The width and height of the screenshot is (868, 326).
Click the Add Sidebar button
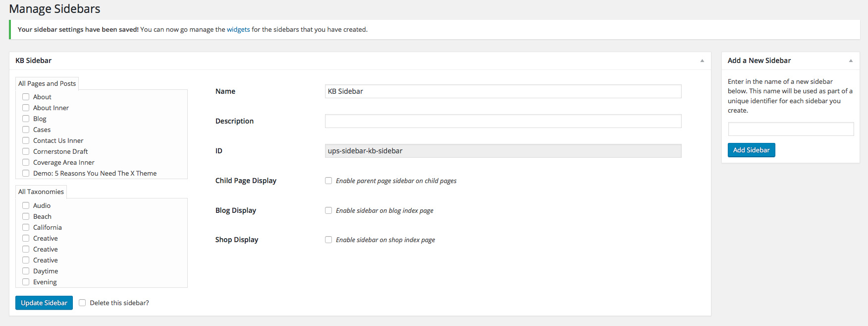pyautogui.click(x=751, y=150)
